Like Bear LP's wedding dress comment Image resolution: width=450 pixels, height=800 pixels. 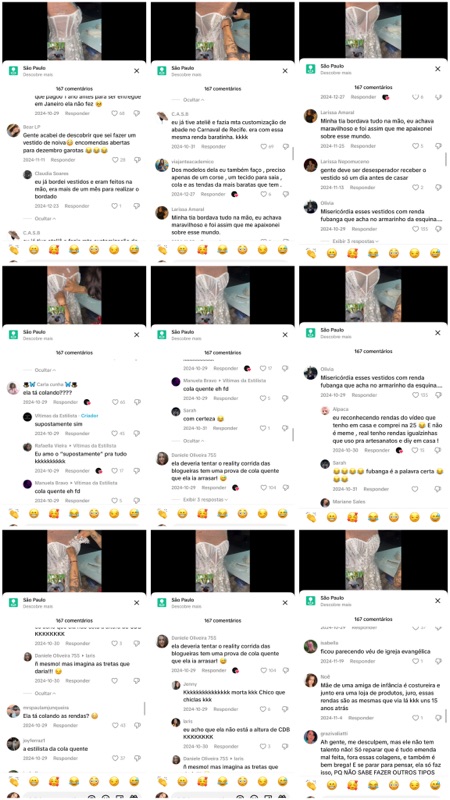tap(115, 160)
